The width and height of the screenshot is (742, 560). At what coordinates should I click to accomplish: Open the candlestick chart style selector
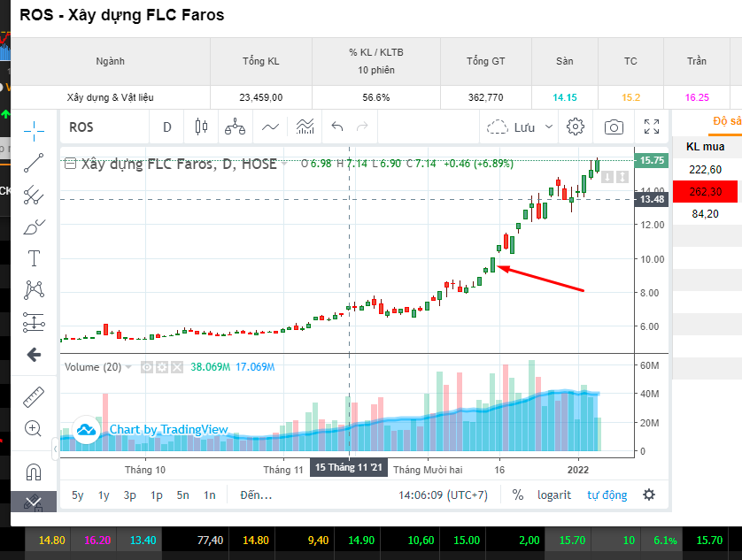[x=201, y=127]
